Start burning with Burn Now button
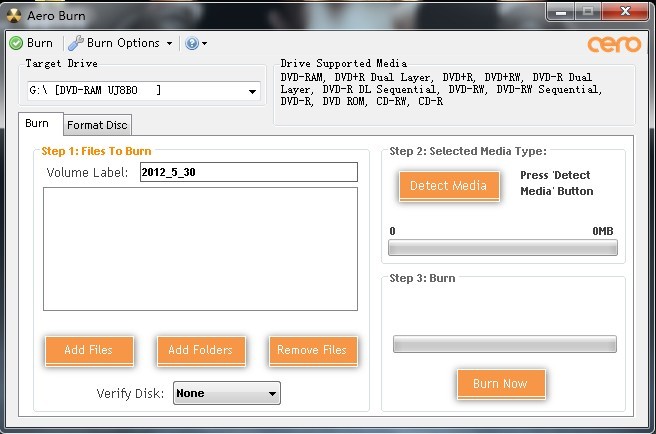Viewport: 656px width, 434px height. [x=500, y=383]
